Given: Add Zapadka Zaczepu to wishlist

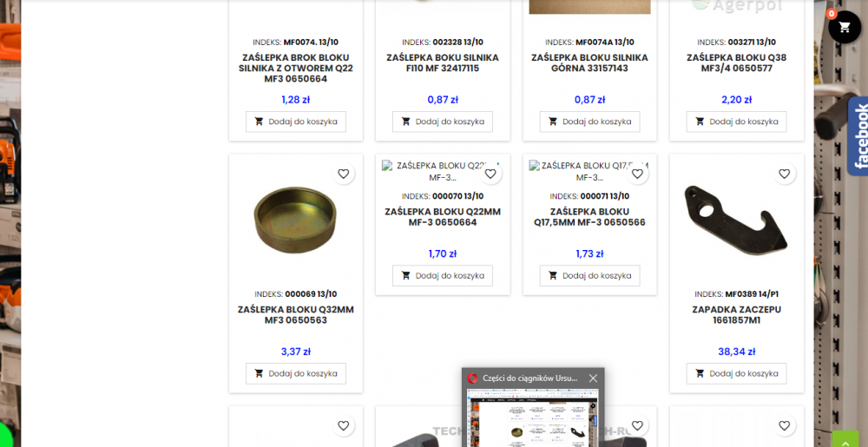Looking at the screenshot, I should click(785, 174).
